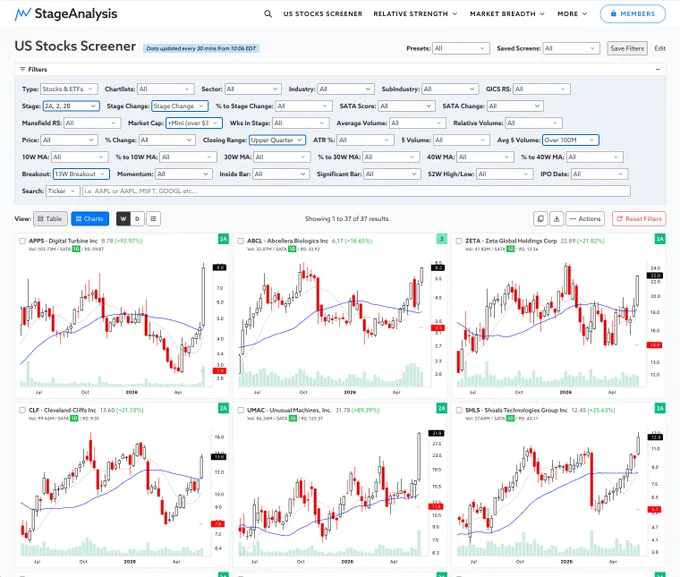This screenshot has width=680, height=577.
Task: Open the Saved Screens dropdown
Action: coord(571,48)
